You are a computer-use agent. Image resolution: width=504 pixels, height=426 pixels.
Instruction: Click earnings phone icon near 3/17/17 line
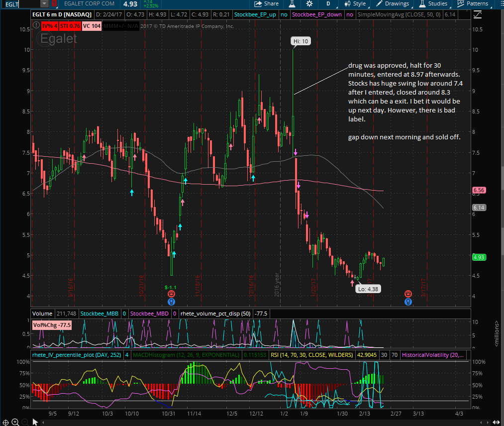pos(408,294)
